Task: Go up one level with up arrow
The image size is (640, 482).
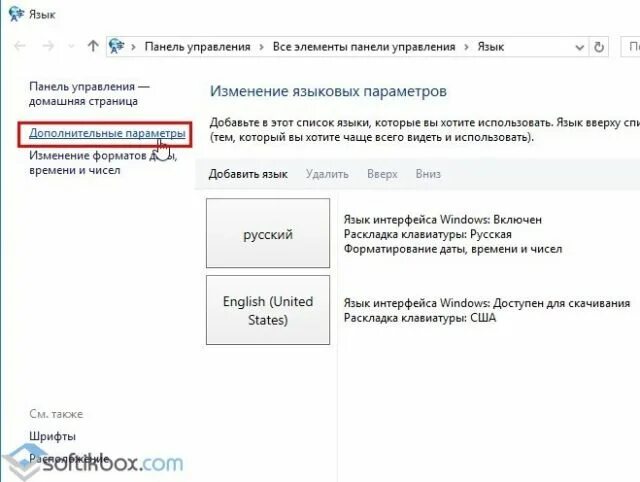Action: coord(93,46)
